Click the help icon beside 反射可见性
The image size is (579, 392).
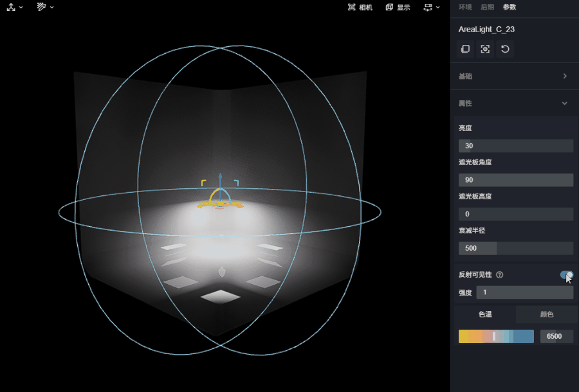tap(500, 275)
